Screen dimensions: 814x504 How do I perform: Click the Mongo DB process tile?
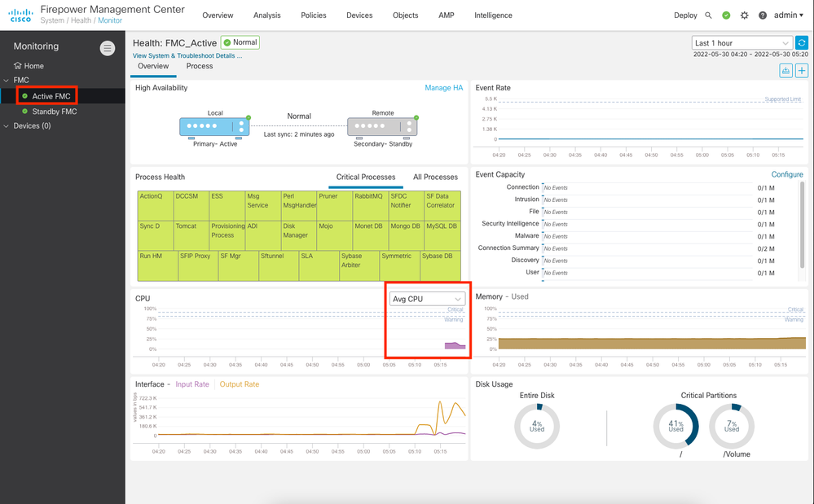(x=407, y=236)
